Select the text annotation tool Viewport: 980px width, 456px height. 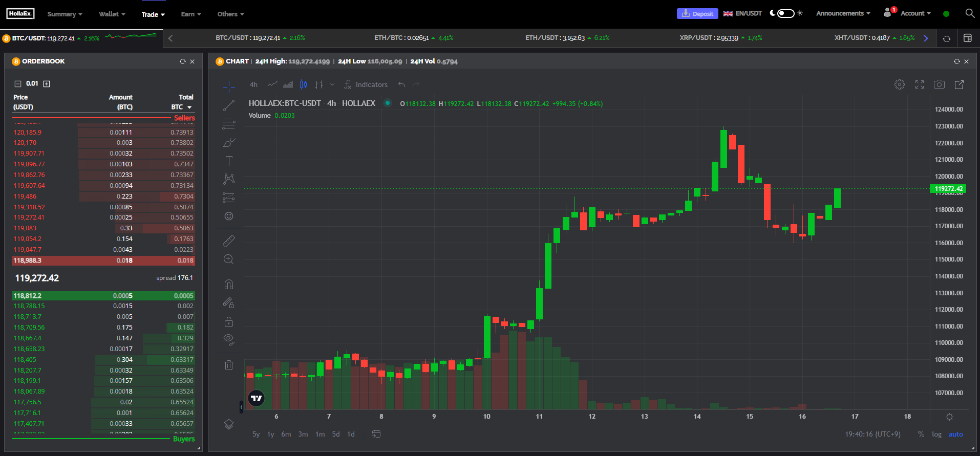coord(229,161)
